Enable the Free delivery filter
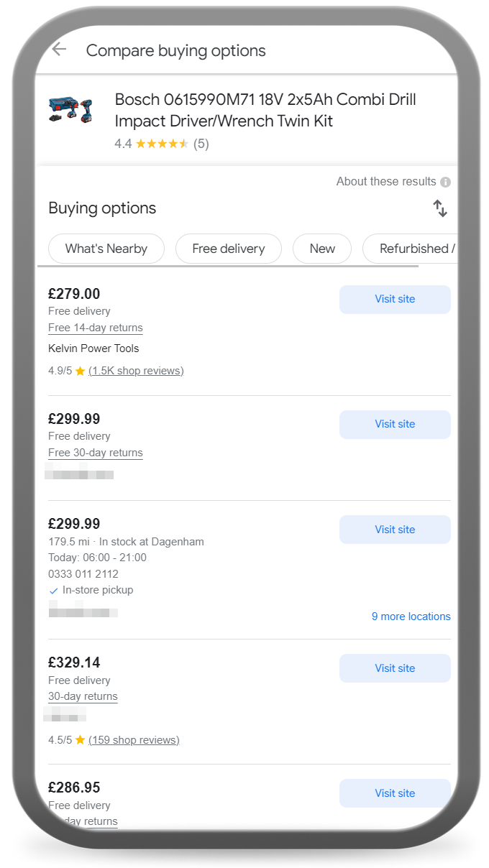 coord(228,248)
